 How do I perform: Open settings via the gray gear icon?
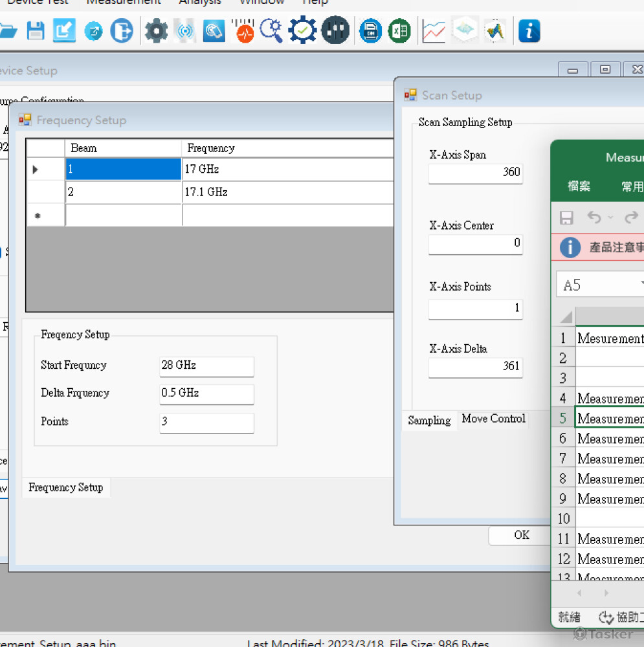tap(156, 30)
